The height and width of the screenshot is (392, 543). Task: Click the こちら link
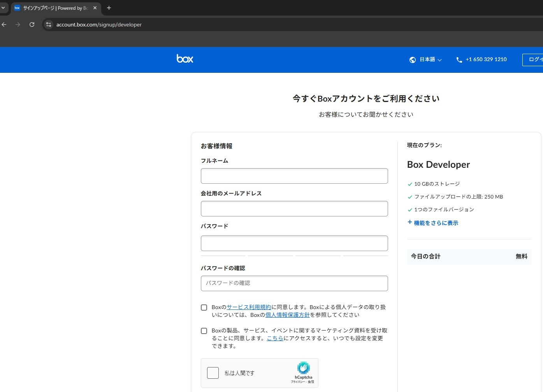pyautogui.click(x=275, y=338)
